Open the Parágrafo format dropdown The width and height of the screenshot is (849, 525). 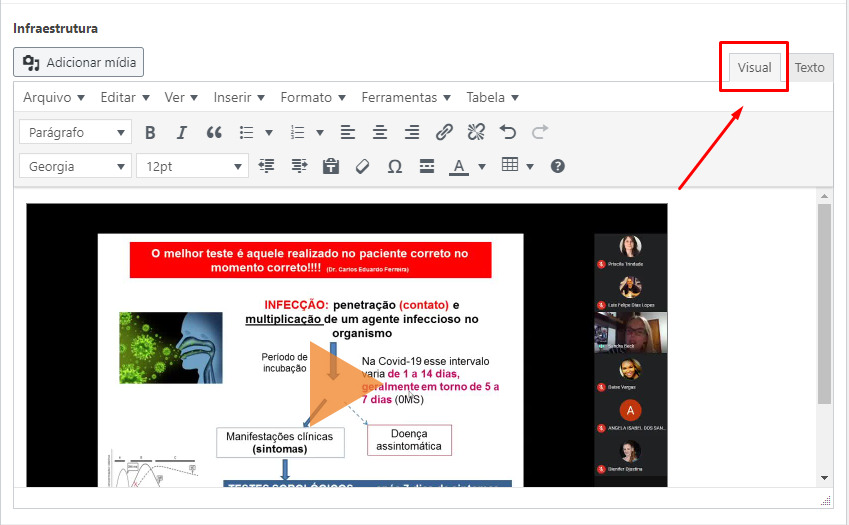pyautogui.click(x=76, y=132)
